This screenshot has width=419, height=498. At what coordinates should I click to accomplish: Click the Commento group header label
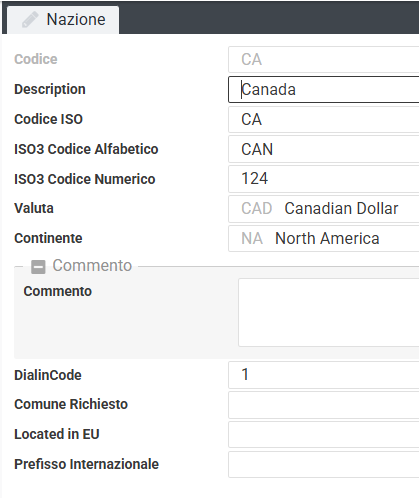pyautogui.click(x=92, y=266)
